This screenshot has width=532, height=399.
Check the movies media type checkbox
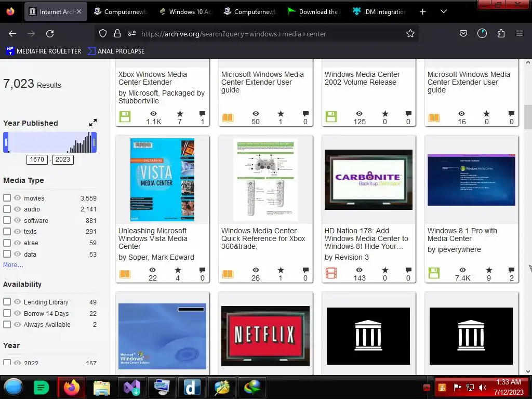click(x=7, y=198)
